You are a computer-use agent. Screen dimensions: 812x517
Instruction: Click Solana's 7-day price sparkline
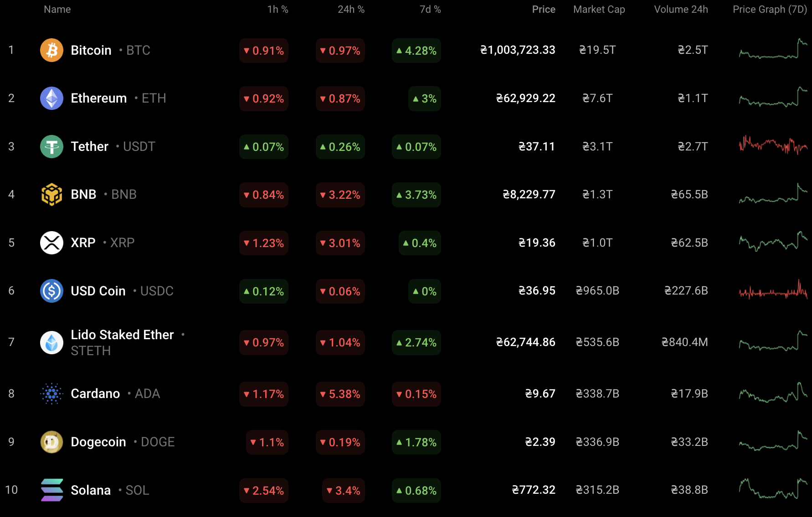click(x=771, y=490)
